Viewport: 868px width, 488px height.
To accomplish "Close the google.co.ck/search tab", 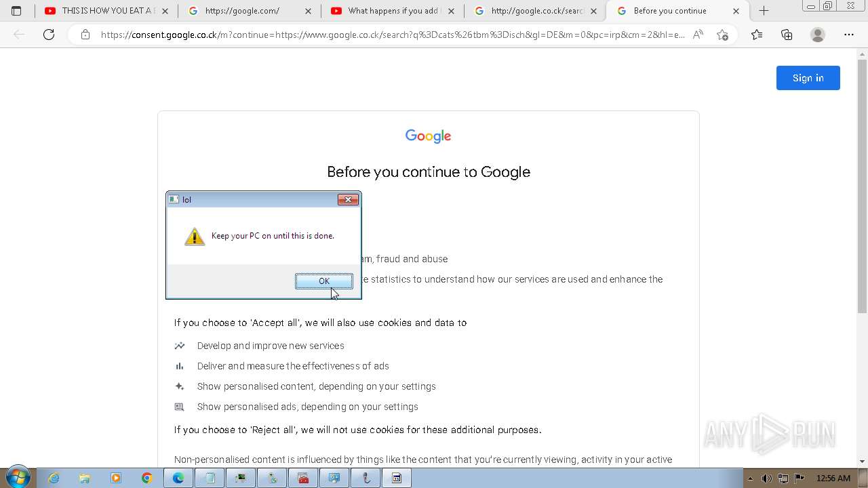I will coord(594,11).
